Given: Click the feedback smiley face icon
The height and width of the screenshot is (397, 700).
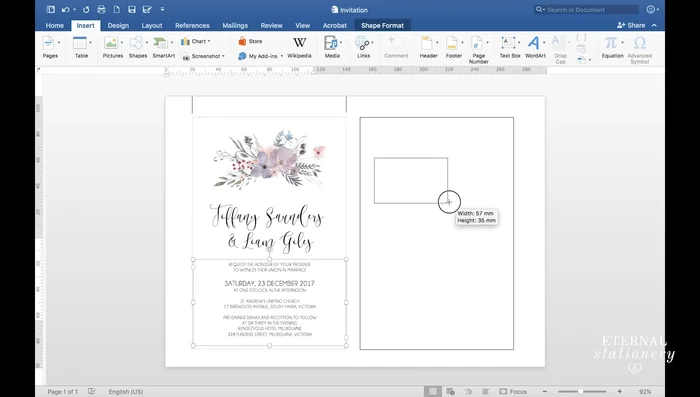Looking at the screenshot, I should coord(651,9).
